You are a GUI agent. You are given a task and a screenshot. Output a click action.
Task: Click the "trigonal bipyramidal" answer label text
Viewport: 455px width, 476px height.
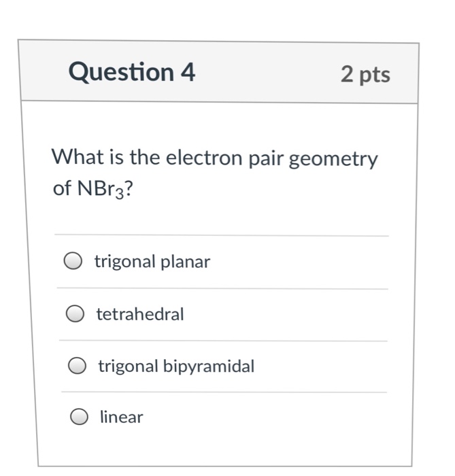tap(176, 367)
